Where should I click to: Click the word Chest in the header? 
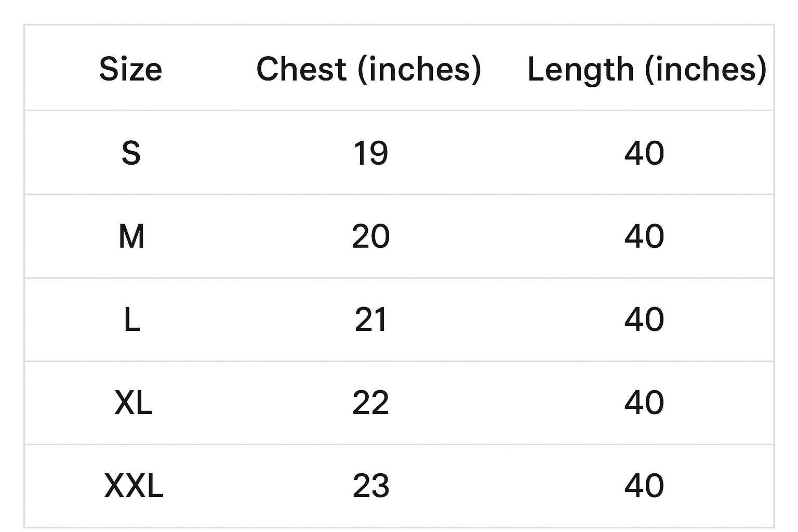[301, 69]
